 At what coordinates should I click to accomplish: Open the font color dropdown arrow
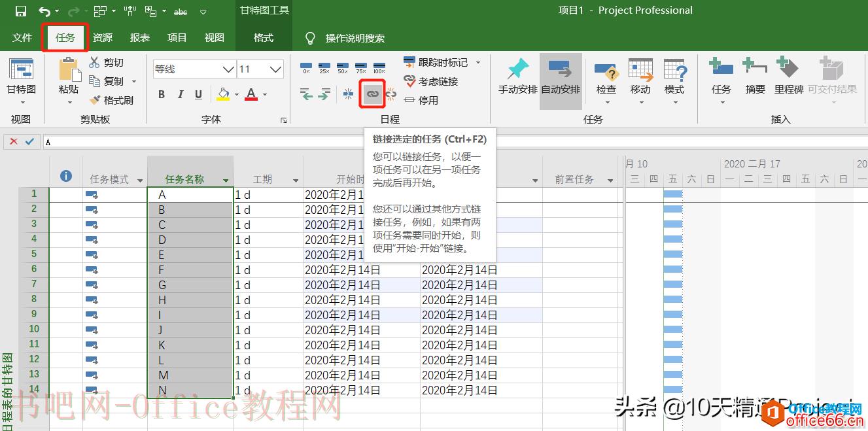(265, 95)
